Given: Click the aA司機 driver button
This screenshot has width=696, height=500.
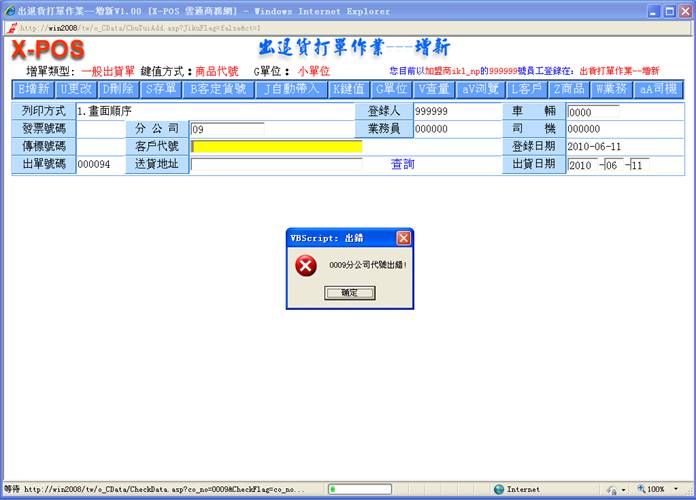Looking at the screenshot, I should (657, 88).
